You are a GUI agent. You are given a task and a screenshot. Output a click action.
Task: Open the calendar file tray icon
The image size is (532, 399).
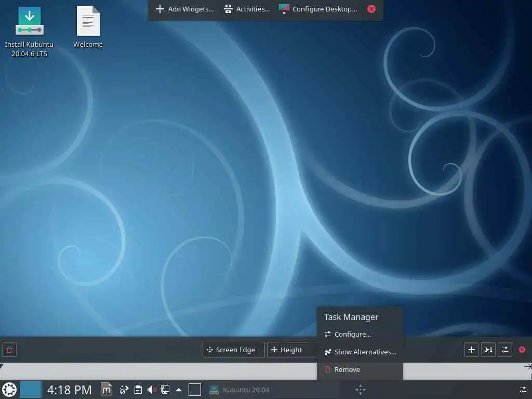[107, 390]
